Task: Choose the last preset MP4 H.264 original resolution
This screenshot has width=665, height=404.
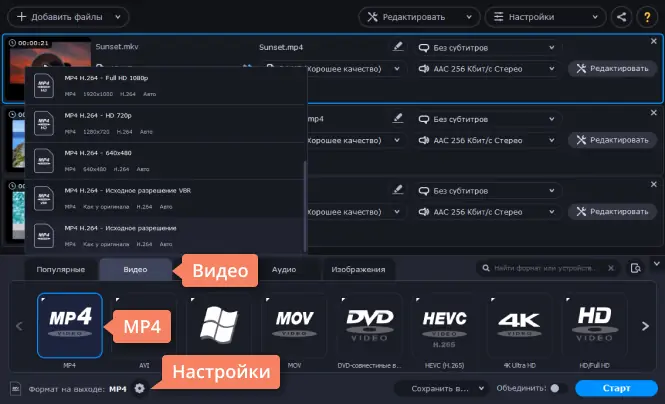Action: pyautogui.click(x=165, y=236)
